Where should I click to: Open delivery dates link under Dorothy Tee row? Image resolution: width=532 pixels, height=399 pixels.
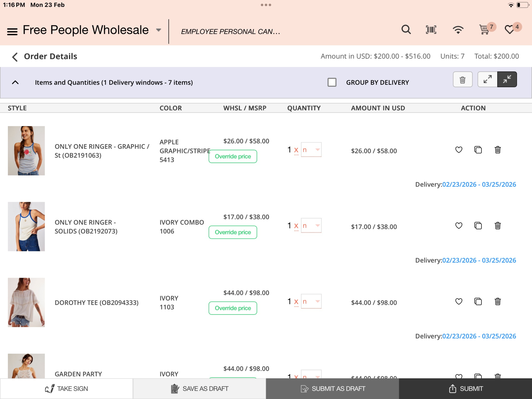tap(479, 336)
